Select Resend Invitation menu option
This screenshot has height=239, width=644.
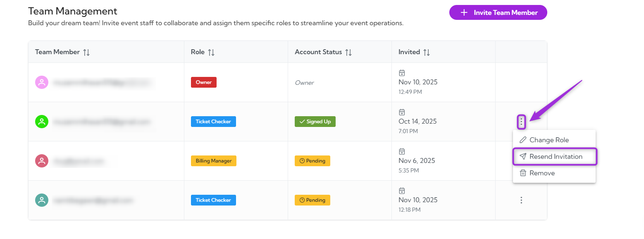pos(556,157)
